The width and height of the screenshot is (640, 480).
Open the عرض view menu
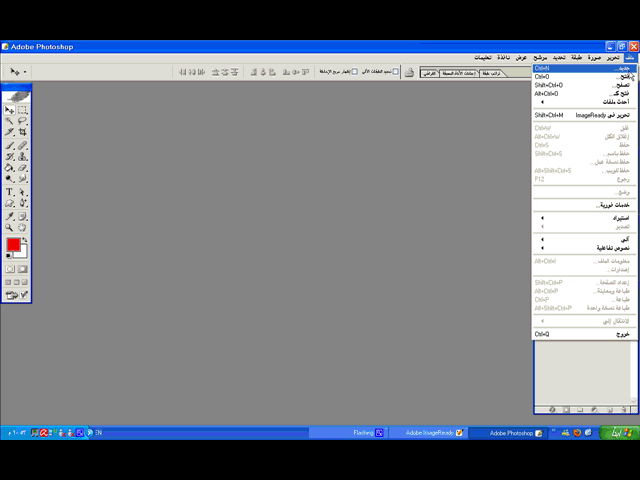click(521, 58)
